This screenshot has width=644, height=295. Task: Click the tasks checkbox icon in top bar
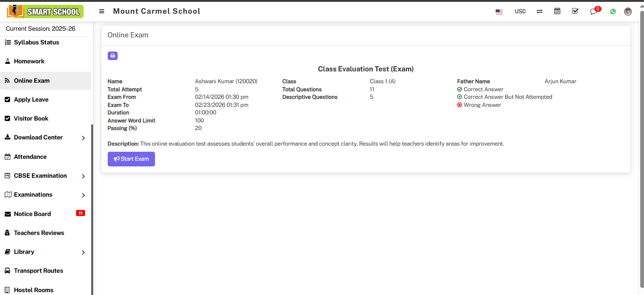575,10
